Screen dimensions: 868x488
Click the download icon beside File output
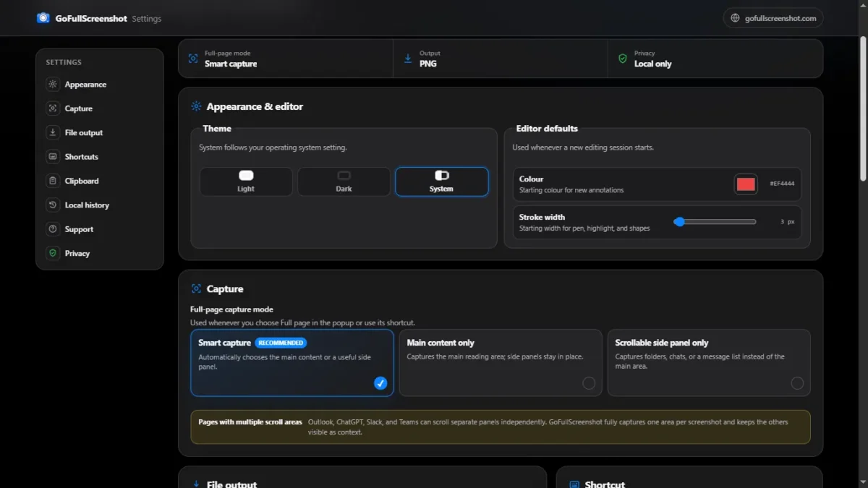(52, 132)
